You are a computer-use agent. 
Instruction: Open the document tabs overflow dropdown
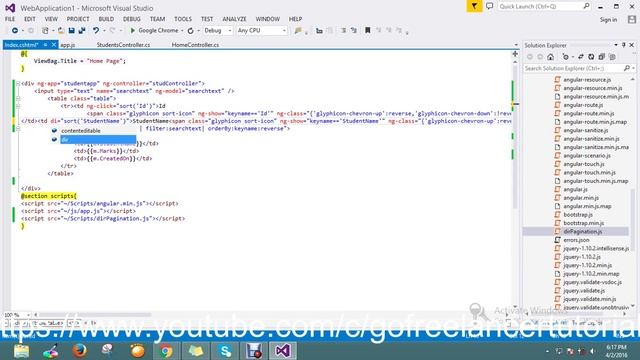[x=516, y=45]
